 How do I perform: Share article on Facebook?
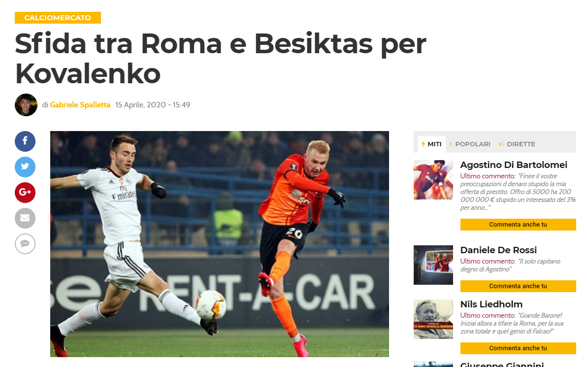25,141
